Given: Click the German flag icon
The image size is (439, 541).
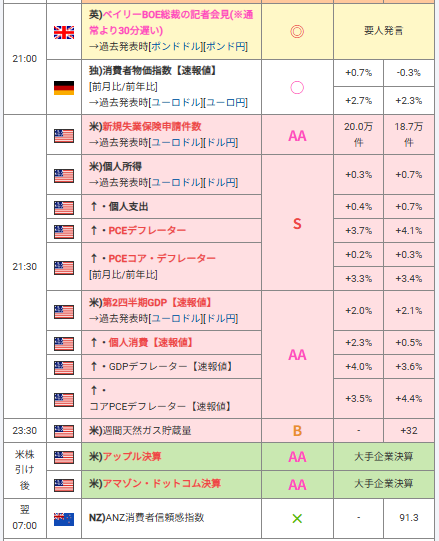Looking at the screenshot, I should coord(64,88).
